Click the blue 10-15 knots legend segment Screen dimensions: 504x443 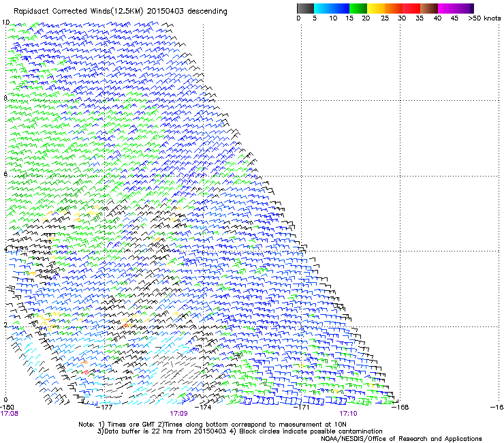pos(341,8)
